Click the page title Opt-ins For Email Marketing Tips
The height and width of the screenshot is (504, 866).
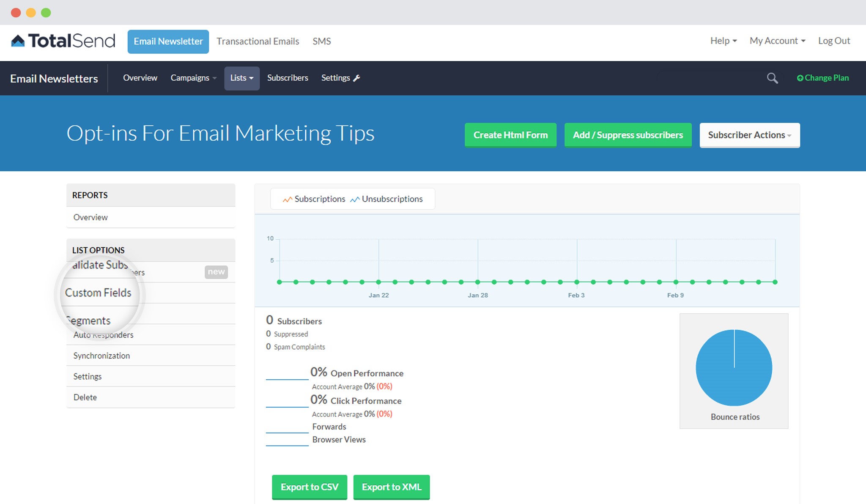pyautogui.click(x=220, y=134)
